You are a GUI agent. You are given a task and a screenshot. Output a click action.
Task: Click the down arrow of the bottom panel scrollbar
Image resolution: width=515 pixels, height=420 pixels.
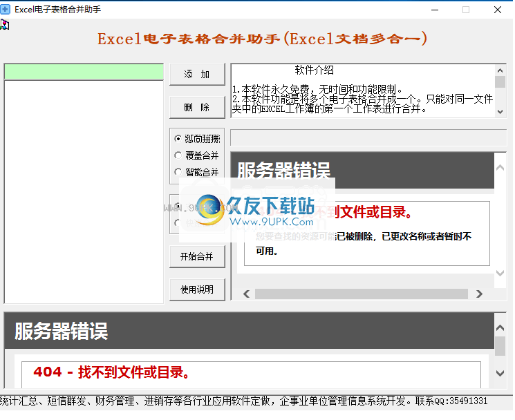[500, 373]
